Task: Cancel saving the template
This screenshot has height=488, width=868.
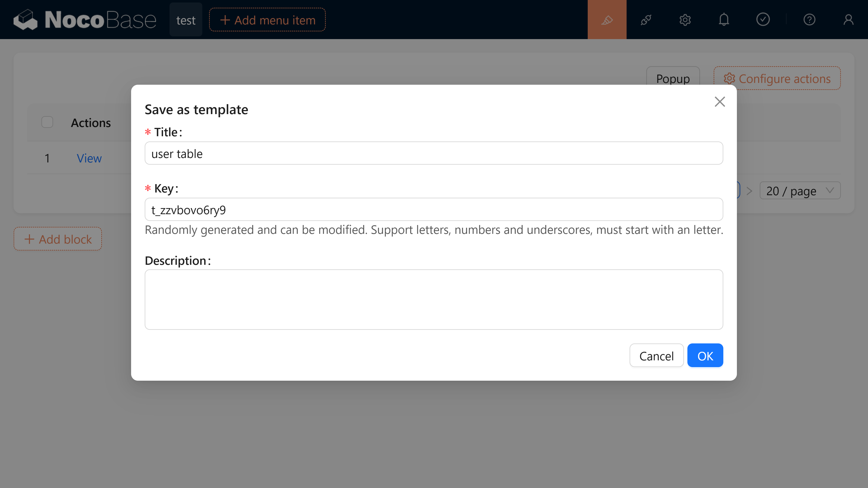Action: click(656, 355)
